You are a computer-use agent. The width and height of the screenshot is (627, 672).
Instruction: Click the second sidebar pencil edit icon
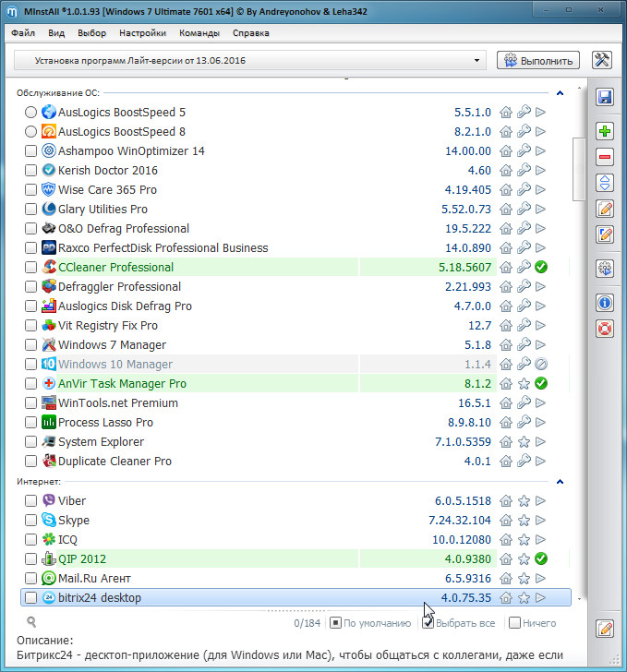click(605, 234)
